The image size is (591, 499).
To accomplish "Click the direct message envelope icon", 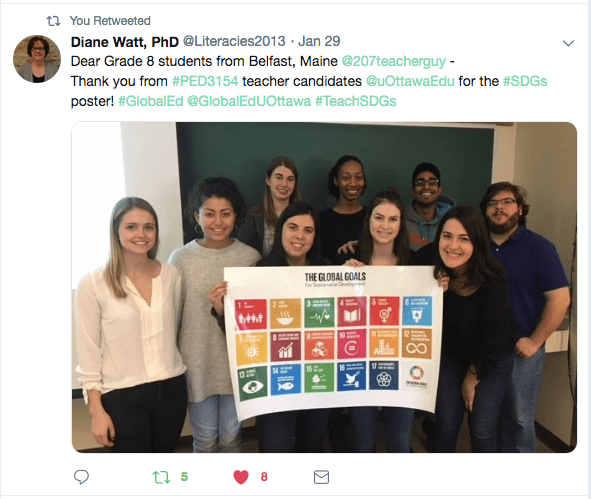I will (x=321, y=477).
